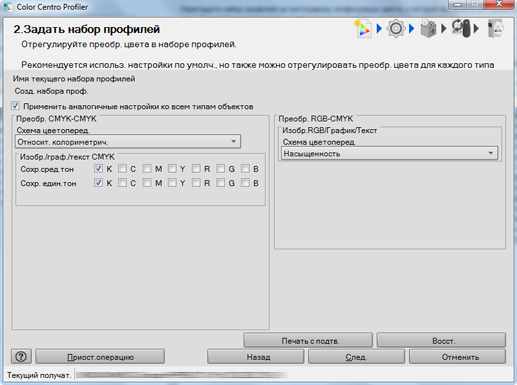Viewport: 517px width, 385px height.
Task: Click the Созд. набора проф. profile name text
Action: click(51, 91)
